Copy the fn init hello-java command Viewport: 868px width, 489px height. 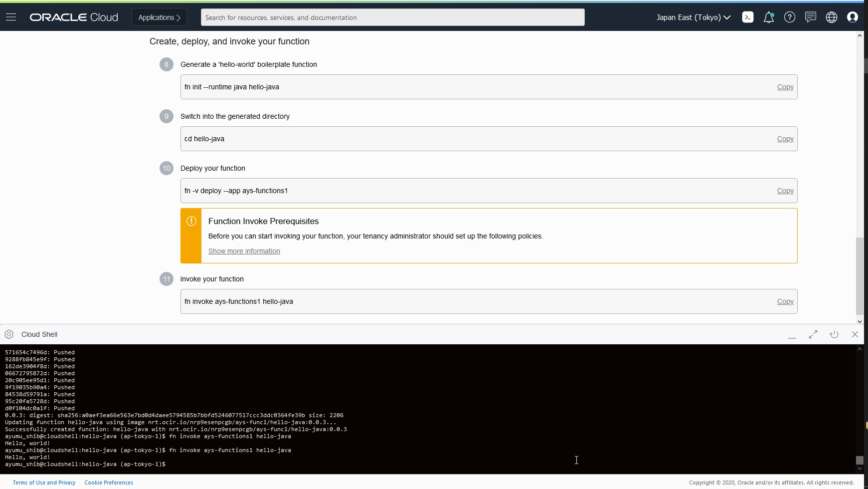click(x=785, y=87)
